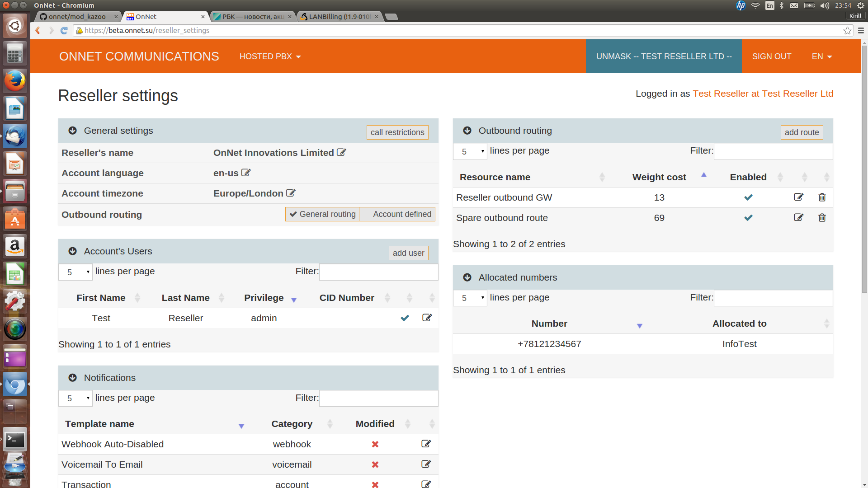Click the edit icon for Webhook Auto-Disabled notification
This screenshot has width=868, height=488.
427,443
